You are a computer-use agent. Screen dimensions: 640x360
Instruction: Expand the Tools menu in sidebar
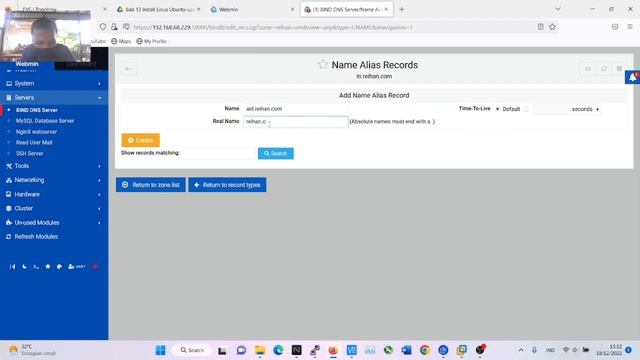[54, 166]
